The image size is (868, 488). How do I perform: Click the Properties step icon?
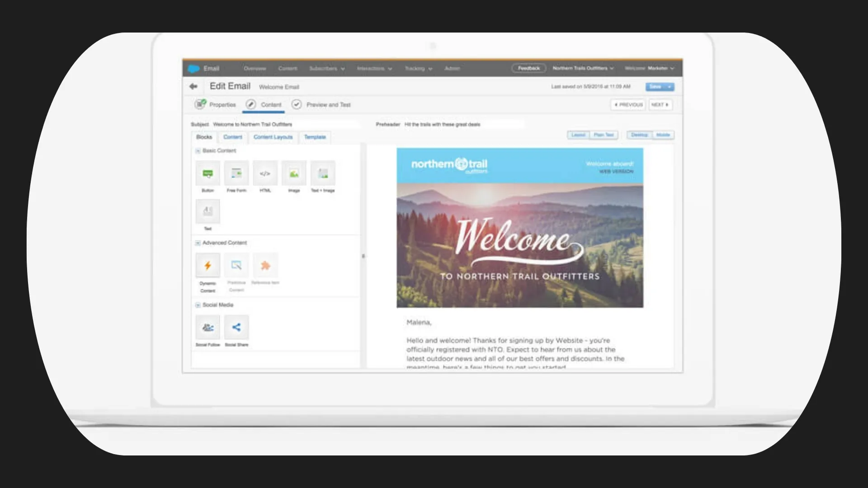200,104
